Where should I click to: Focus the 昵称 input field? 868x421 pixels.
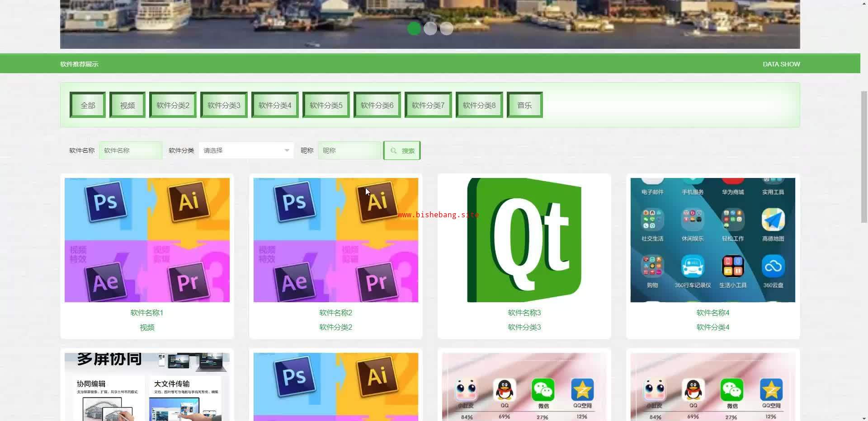pyautogui.click(x=349, y=150)
